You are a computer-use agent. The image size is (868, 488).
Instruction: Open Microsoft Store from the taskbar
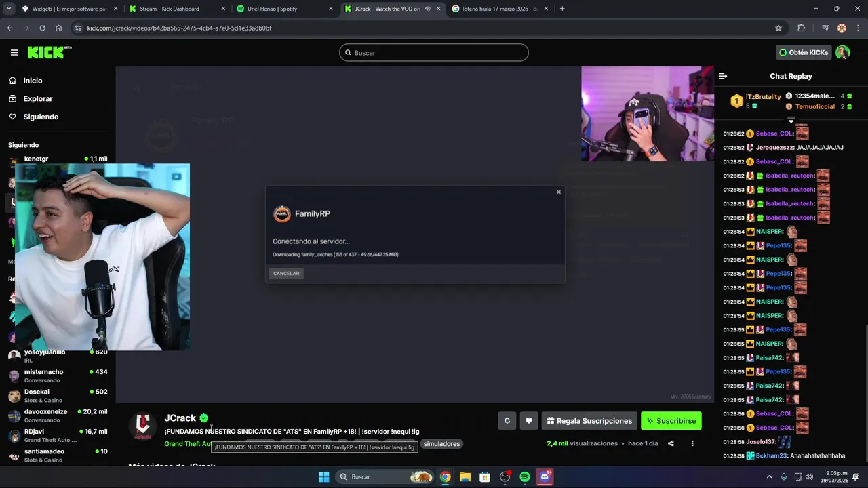pos(485,477)
